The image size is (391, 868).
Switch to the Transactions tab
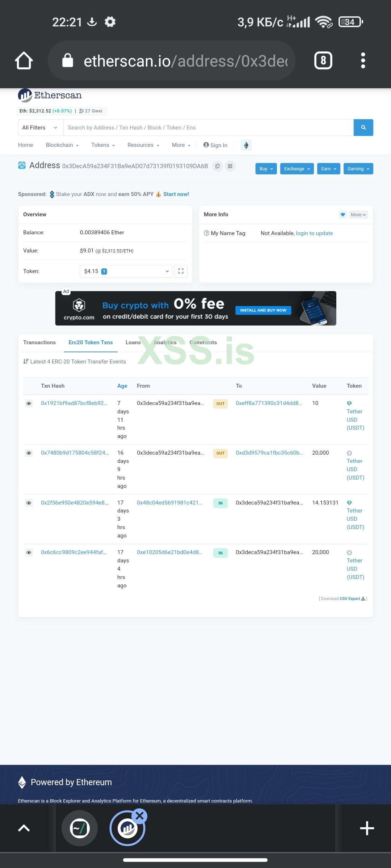click(x=39, y=342)
